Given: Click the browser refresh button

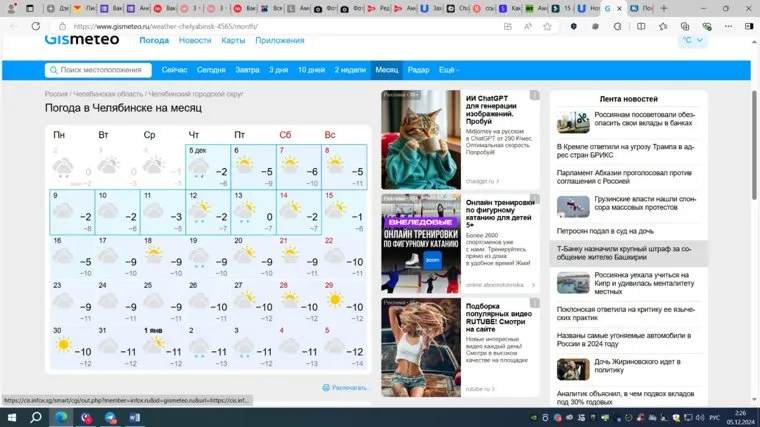Looking at the screenshot, I should 38,27.
